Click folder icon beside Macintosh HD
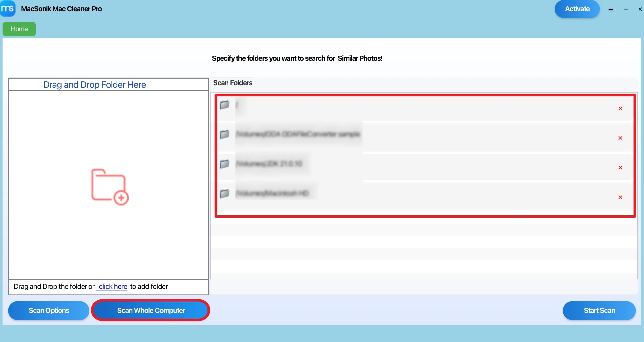 pyautogui.click(x=225, y=193)
